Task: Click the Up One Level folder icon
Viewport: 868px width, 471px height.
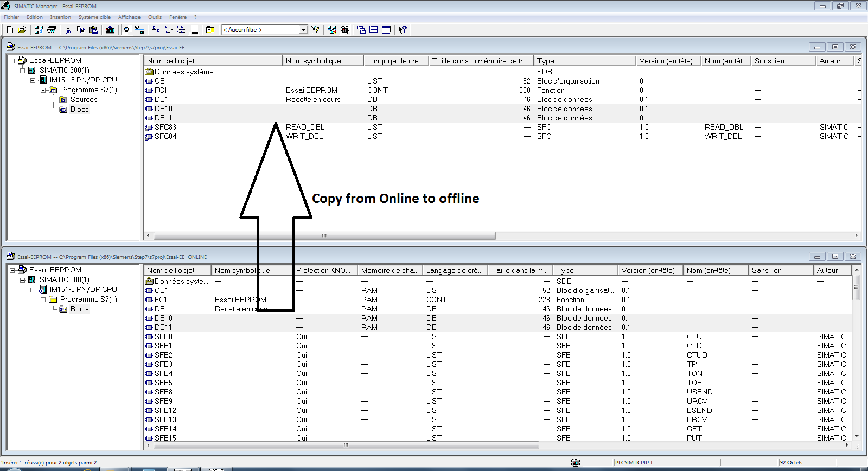Action: (x=210, y=30)
